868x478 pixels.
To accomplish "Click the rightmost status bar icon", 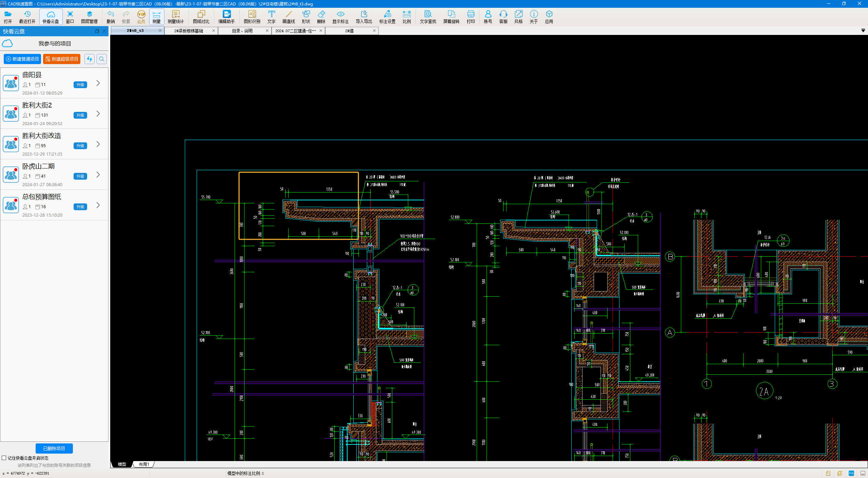I will (x=863, y=473).
